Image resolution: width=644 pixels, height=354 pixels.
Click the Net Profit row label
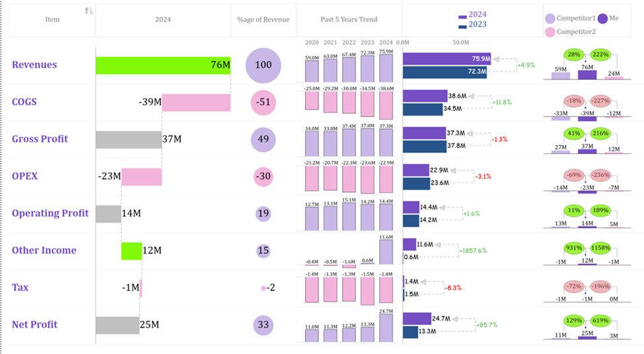(35, 324)
